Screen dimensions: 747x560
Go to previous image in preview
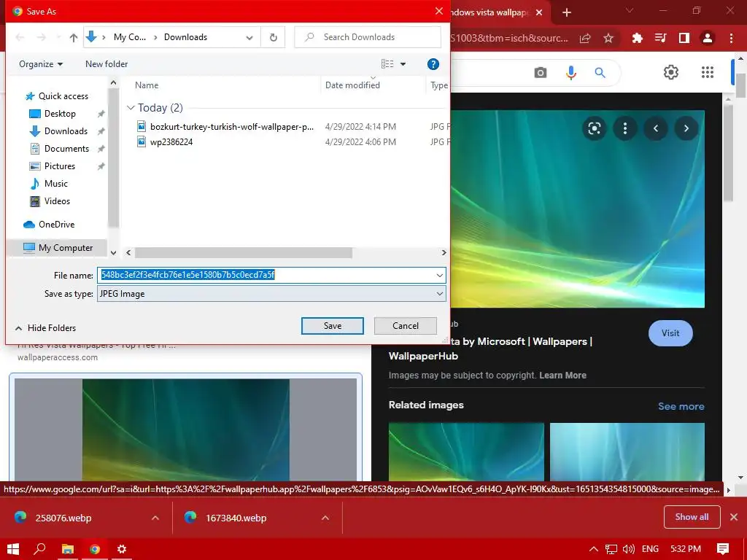[x=656, y=128]
